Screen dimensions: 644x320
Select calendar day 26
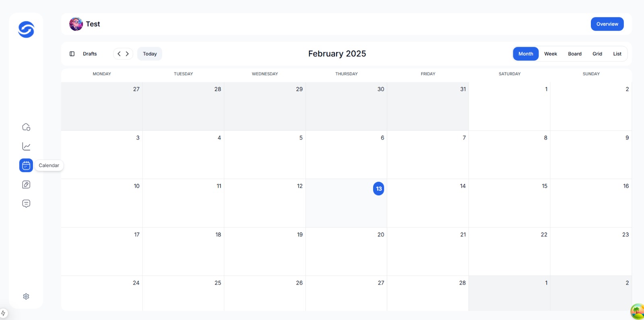tap(265, 293)
